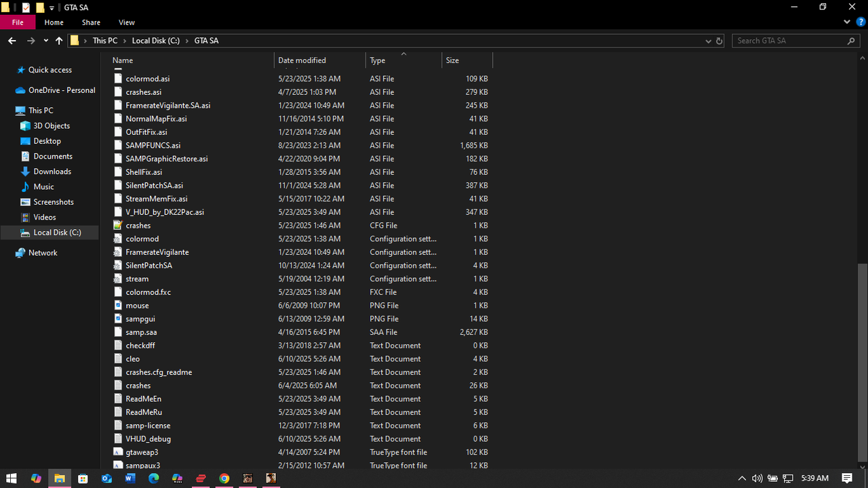Go up one folder level
The height and width of the screenshot is (488, 868).
click(59, 41)
